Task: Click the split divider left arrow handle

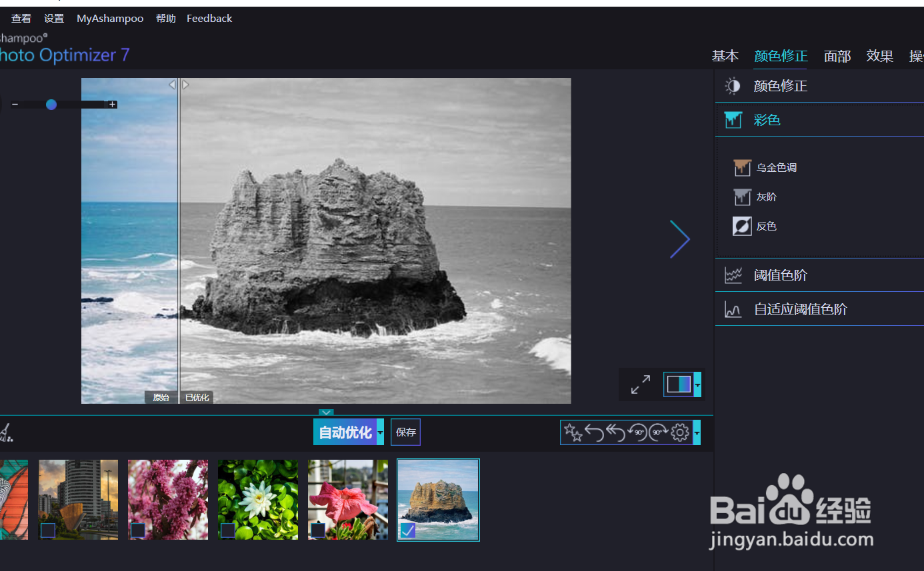Action: tap(172, 85)
